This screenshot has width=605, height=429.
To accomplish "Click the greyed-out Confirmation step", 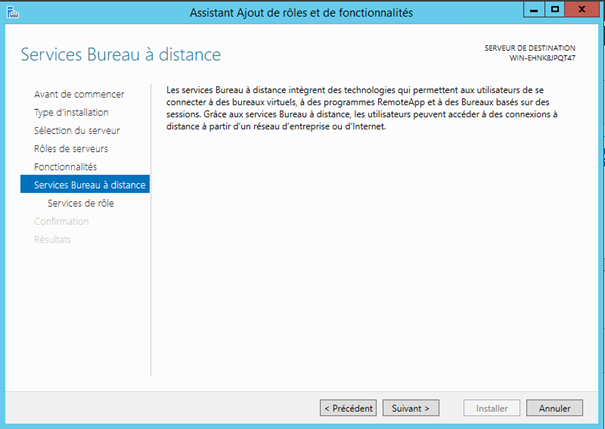I will pos(61,221).
